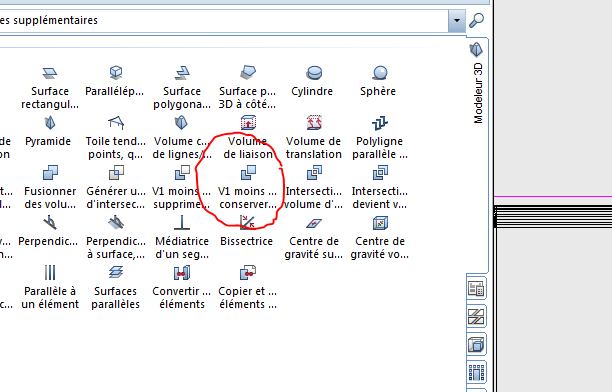Select Médiatrice d'un segment tool

[x=182, y=237]
